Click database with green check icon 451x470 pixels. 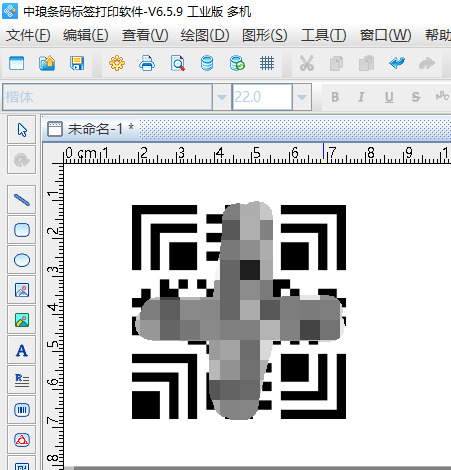point(237,63)
